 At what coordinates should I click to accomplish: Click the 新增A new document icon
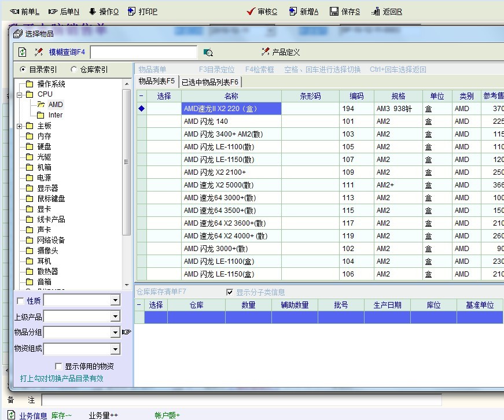(292, 12)
